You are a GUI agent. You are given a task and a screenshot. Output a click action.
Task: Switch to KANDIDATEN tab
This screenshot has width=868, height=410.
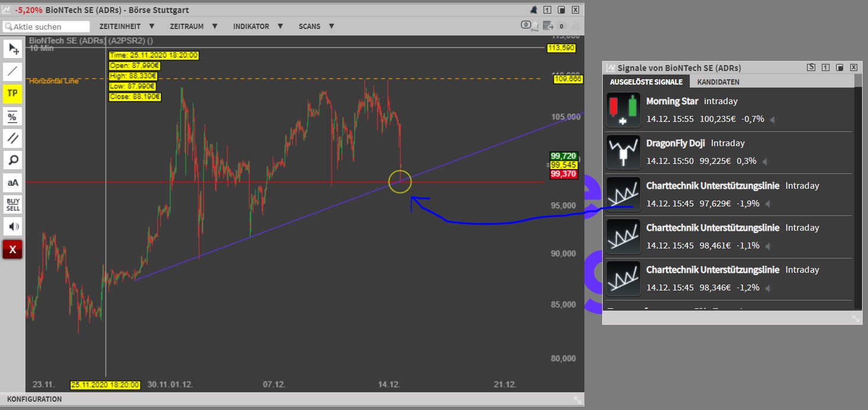(x=718, y=82)
